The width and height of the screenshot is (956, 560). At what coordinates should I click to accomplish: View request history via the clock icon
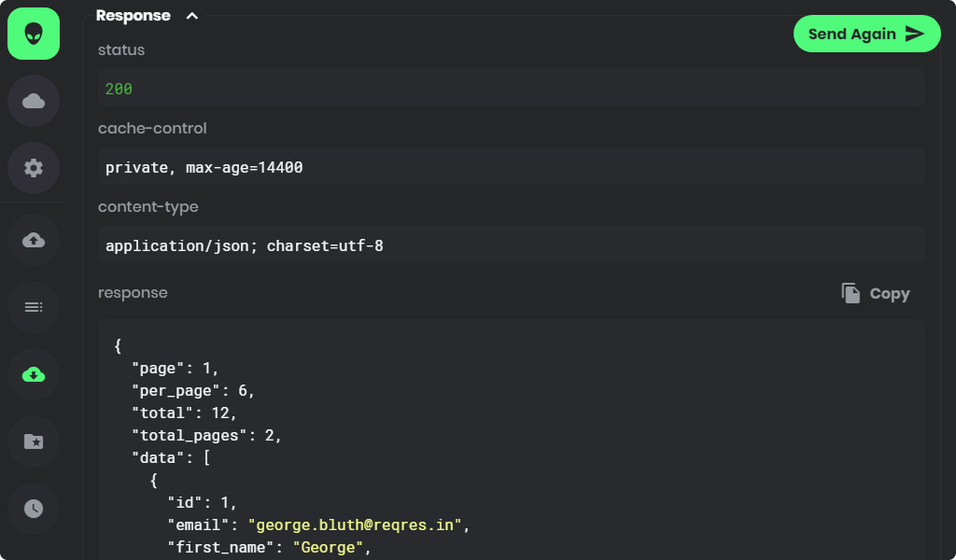click(33, 509)
